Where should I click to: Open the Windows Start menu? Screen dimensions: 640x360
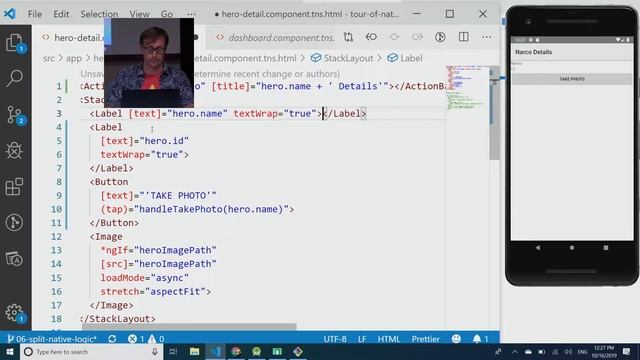coord(10,351)
